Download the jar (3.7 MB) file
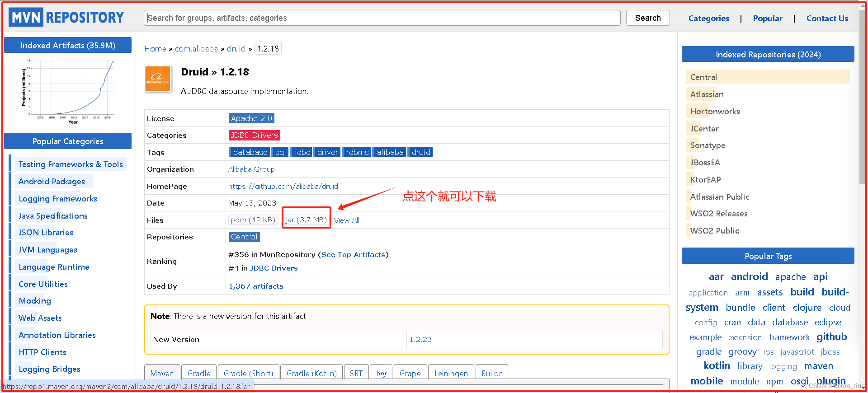 [x=306, y=220]
